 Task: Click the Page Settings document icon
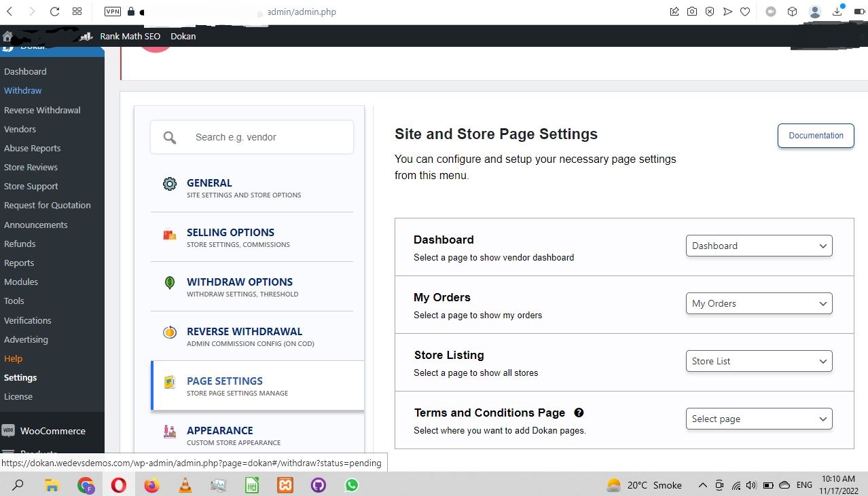169,382
